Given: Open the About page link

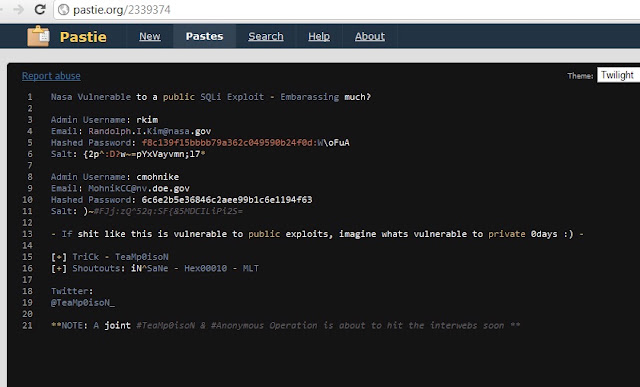Looking at the screenshot, I should pos(370,36).
